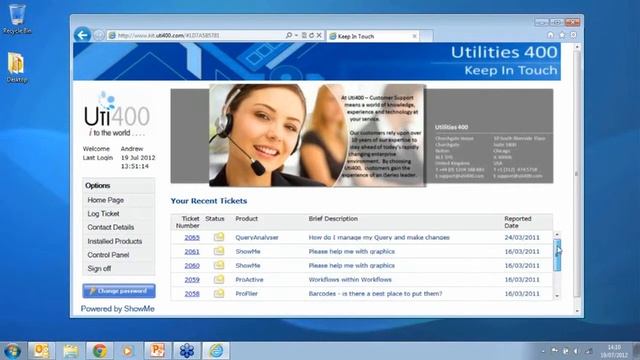Viewport: 640px width, 360px height.
Task: Click Sign off option
Action: pyautogui.click(x=99, y=269)
